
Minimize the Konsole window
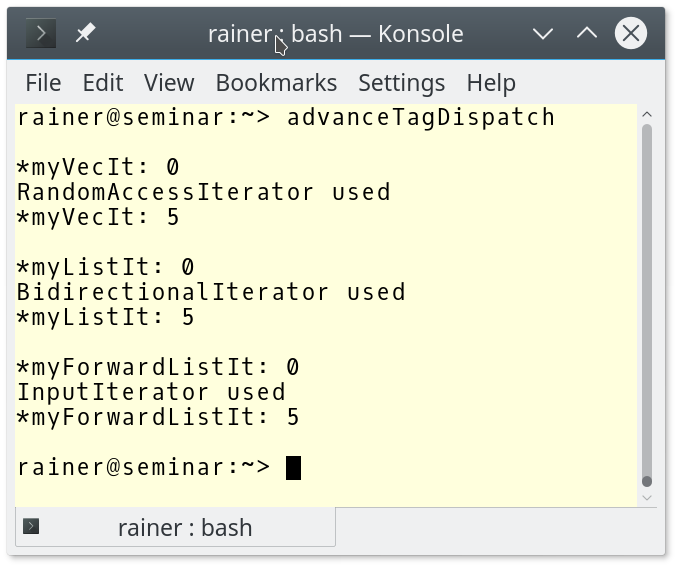tap(543, 33)
